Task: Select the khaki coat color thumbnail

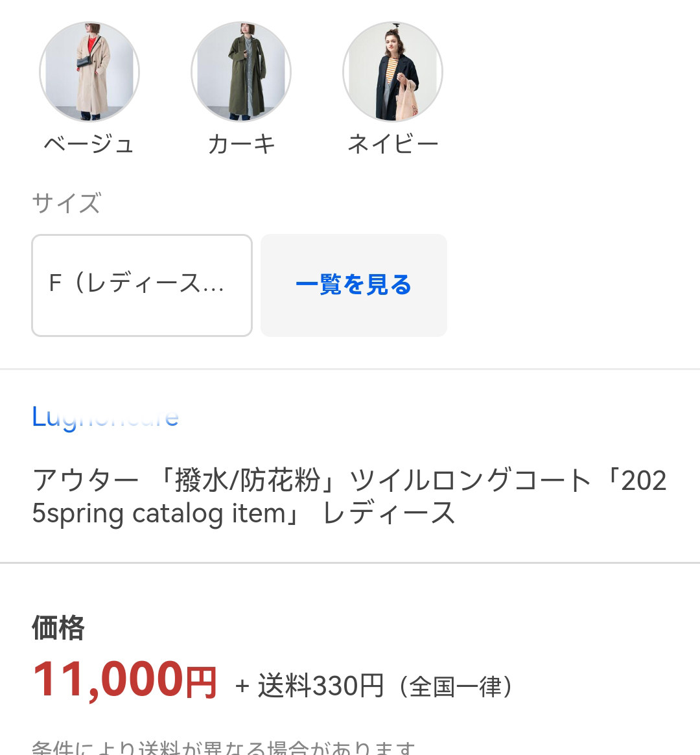Action: pyautogui.click(x=241, y=71)
